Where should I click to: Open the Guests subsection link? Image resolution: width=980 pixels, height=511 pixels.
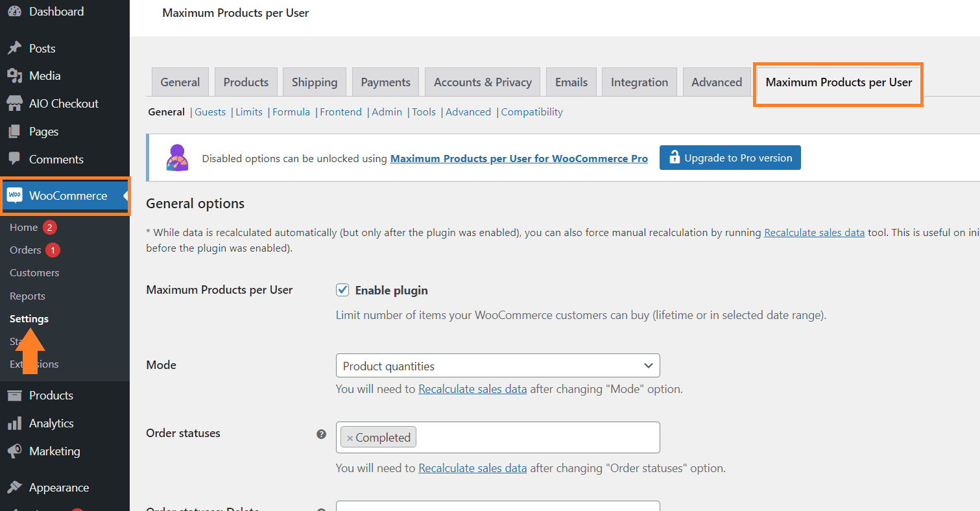pyautogui.click(x=210, y=112)
